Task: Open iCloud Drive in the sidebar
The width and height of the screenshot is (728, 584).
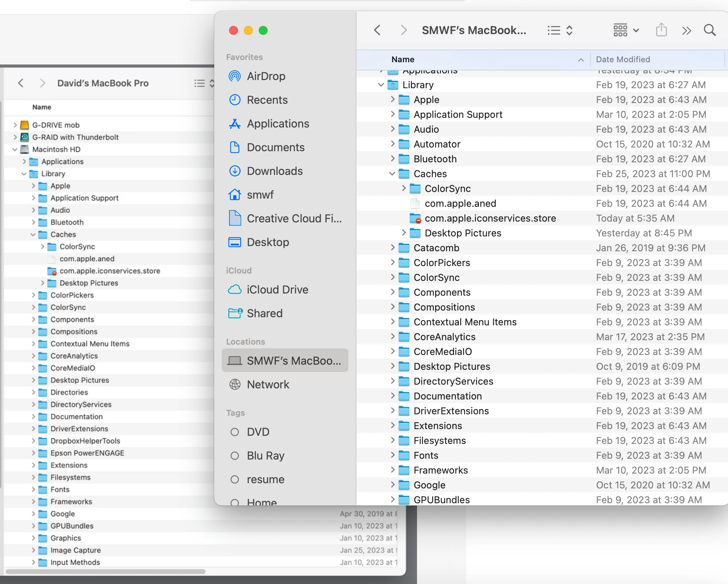Action: point(277,290)
